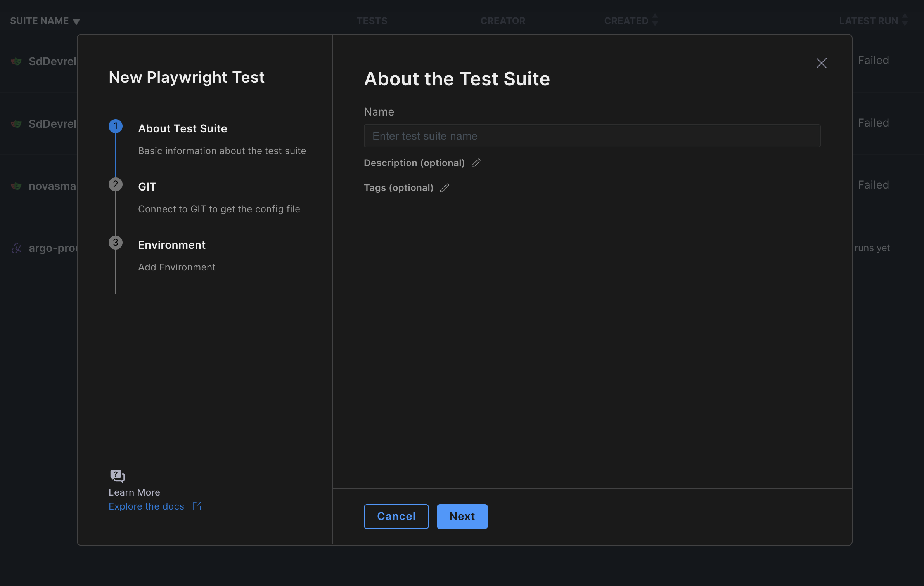Click the Playwright mask icon next to novasma row
Viewport: 924px width, 586px height.
(16, 186)
